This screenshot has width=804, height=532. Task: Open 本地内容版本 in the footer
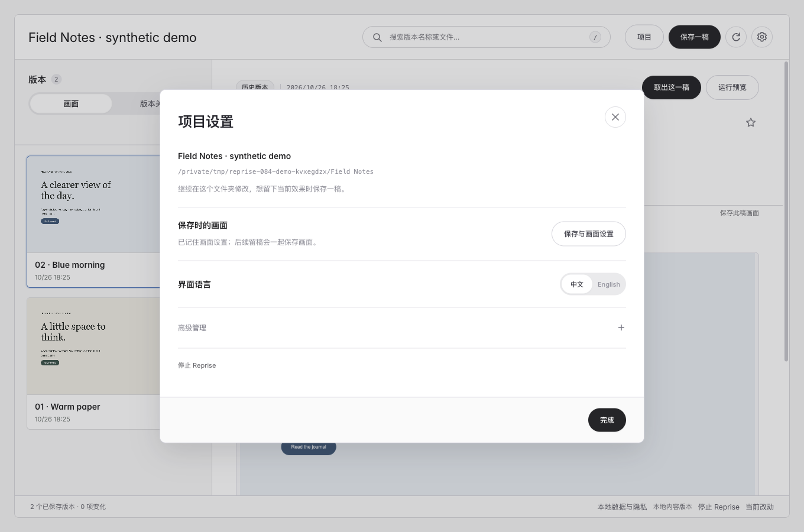[672, 507]
